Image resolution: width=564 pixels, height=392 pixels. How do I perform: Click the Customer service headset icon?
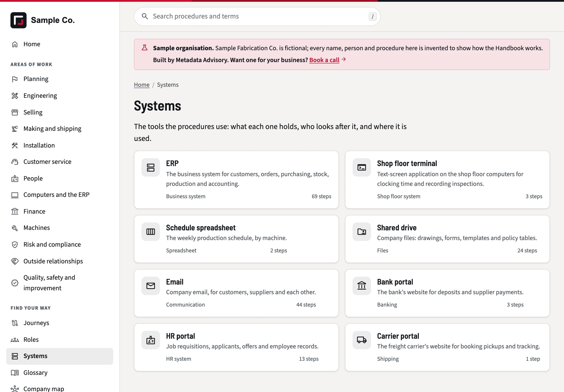[15, 162]
